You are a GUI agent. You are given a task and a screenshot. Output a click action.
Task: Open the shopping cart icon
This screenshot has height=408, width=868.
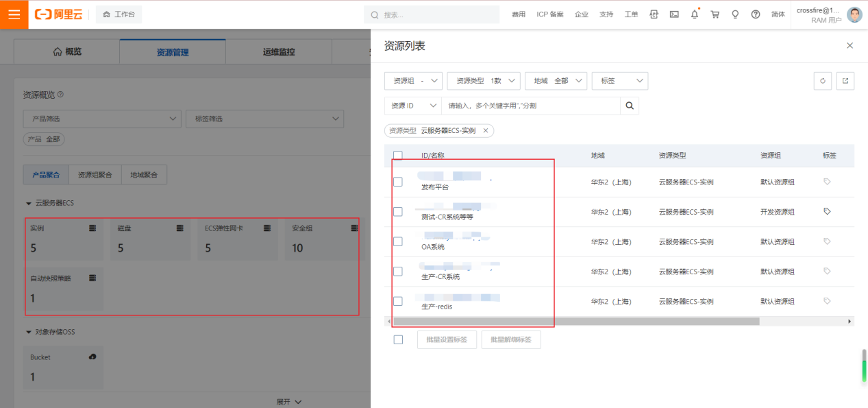[x=715, y=14]
